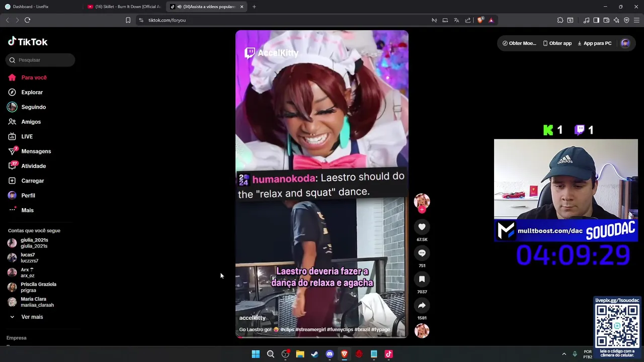The width and height of the screenshot is (644, 362).
Task: Open the Para você feed
Action: (28, 77)
